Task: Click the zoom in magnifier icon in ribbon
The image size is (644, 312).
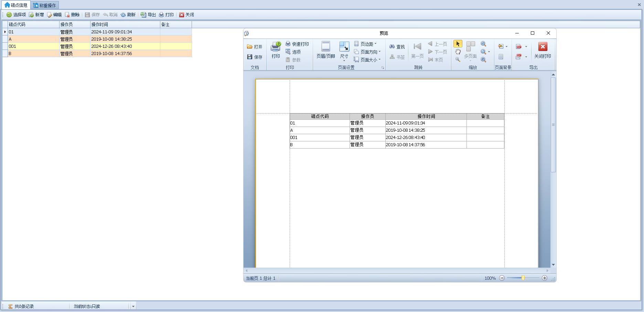Action: [x=483, y=60]
